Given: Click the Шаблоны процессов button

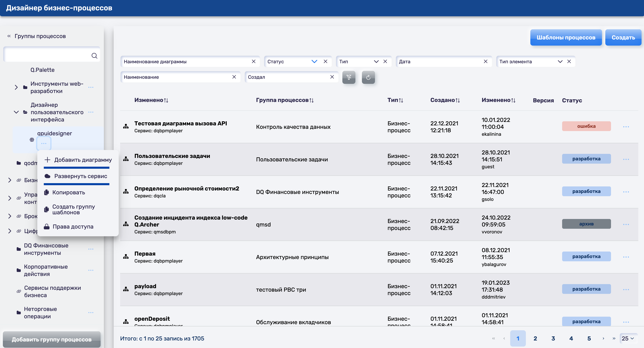Looking at the screenshot, I should coord(566,37).
